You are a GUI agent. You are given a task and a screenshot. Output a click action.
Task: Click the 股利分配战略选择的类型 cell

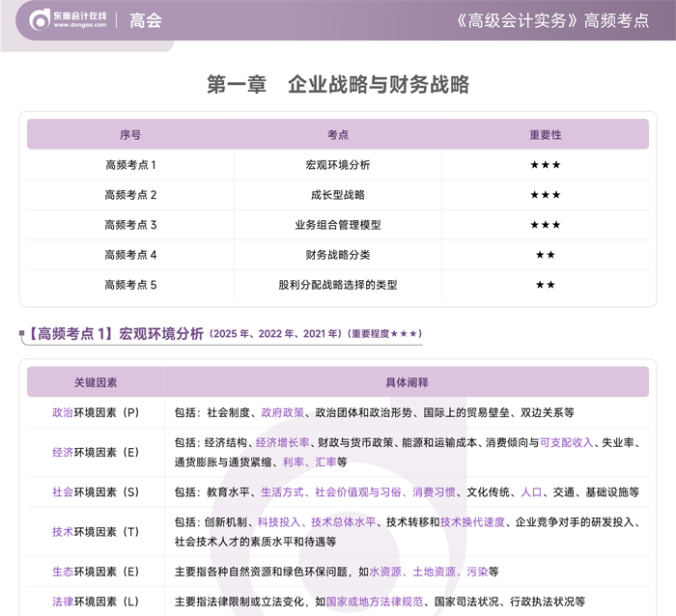tap(338, 285)
